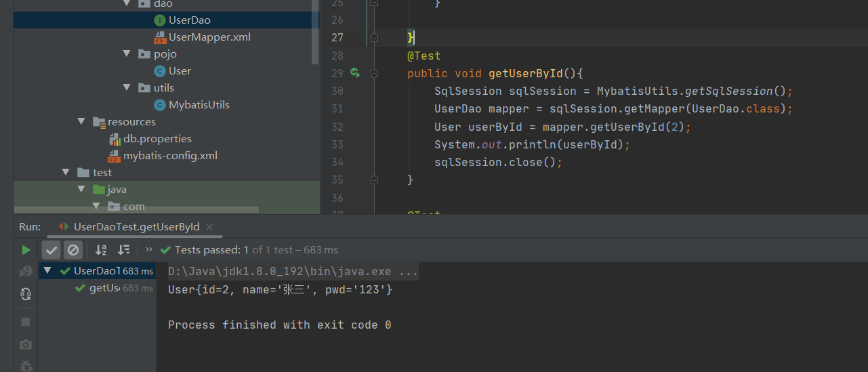Click System.out.println(userById) line
Viewport: 868px width, 372px height.
click(533, 144)
